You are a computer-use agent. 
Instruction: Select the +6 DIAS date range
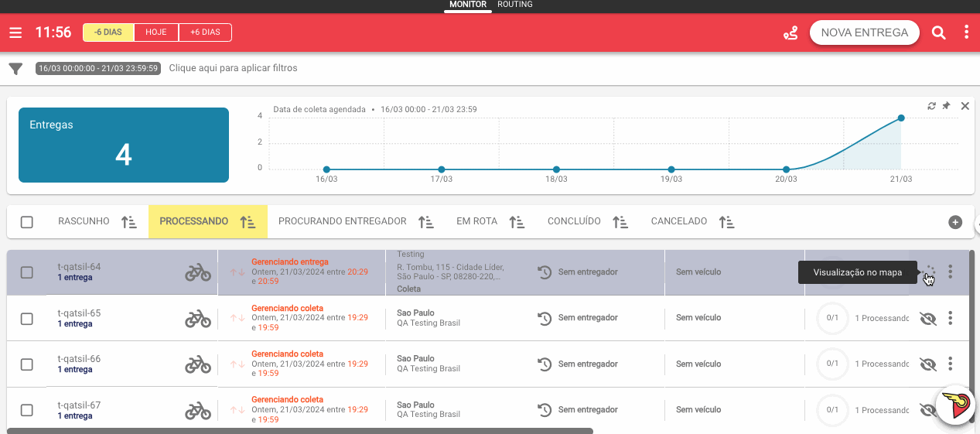click(x=205, y=32)
